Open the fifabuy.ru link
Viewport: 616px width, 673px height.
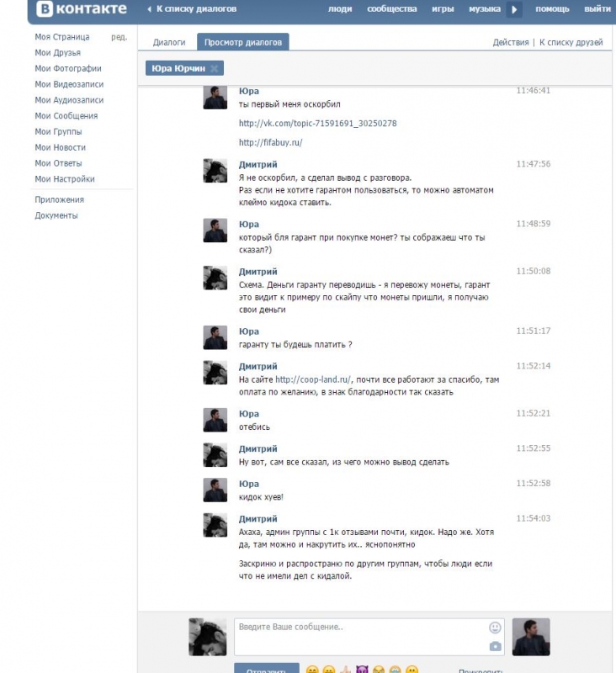pyautogui.click(x=270, y=142)
